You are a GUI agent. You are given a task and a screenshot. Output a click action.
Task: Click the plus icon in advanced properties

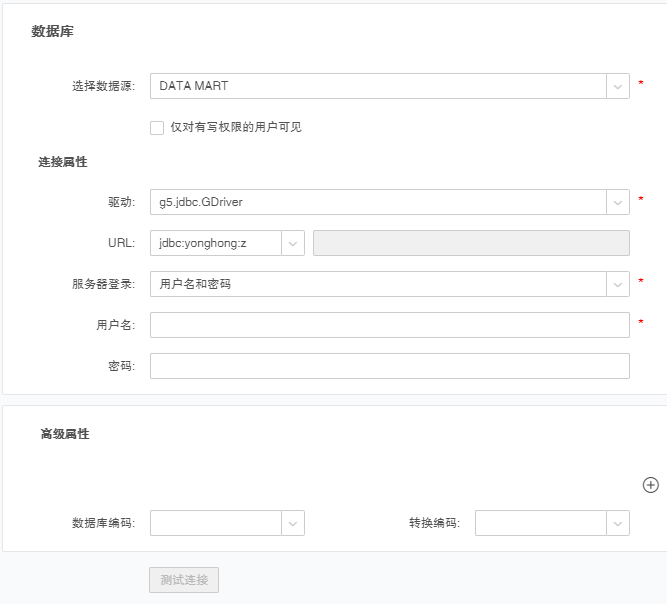[650, 485]
